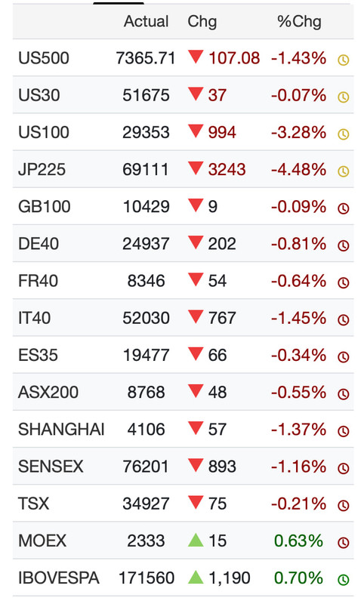Sort by the Actual column header
Viewport: 364px width, 604px height.
click(x=146, y=22)
